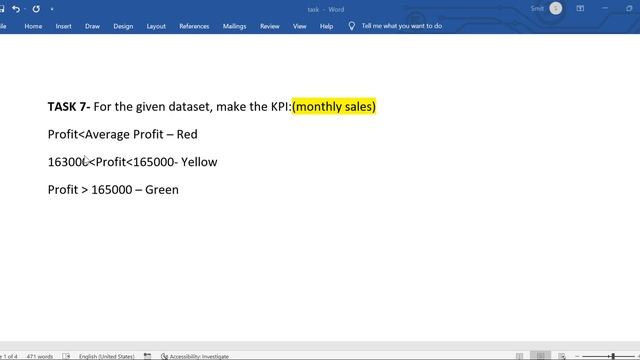Viewport: 640px width, 360px height.
Task: Change language English (United States)
Action: click(107, 356)
